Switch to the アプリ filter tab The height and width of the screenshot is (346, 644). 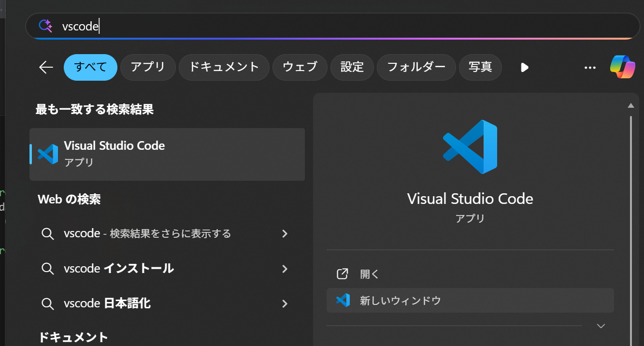[x=148, y=67]
